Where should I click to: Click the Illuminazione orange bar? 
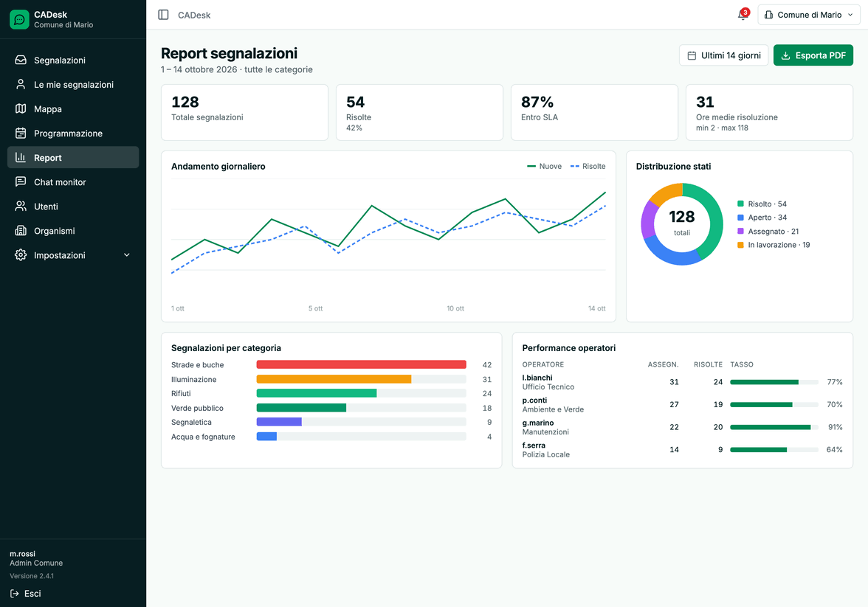tap(334, 379)
